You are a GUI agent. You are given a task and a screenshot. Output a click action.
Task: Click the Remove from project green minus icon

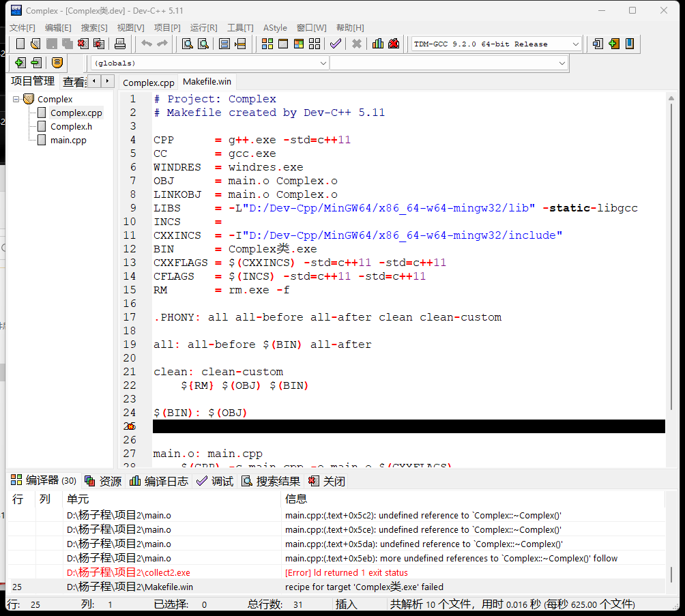(x=36, y=63)
